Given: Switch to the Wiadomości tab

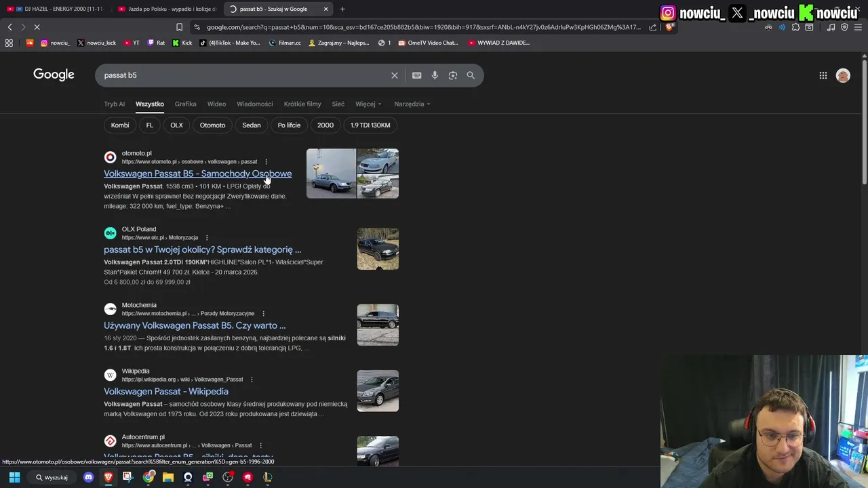Looking at the screenshot, I should pyautogui.click(x=255, y=104).
